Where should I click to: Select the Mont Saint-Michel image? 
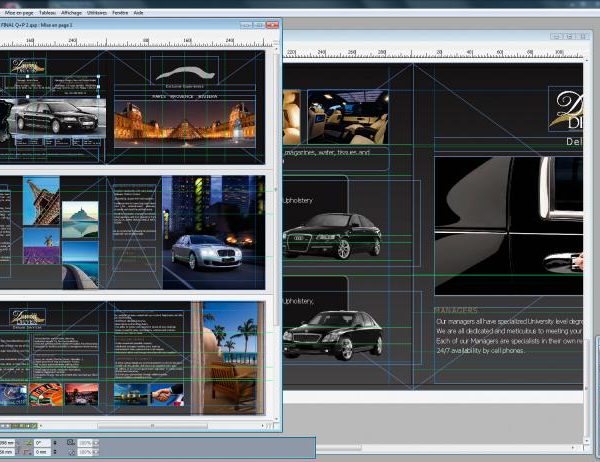pos(80,220)
